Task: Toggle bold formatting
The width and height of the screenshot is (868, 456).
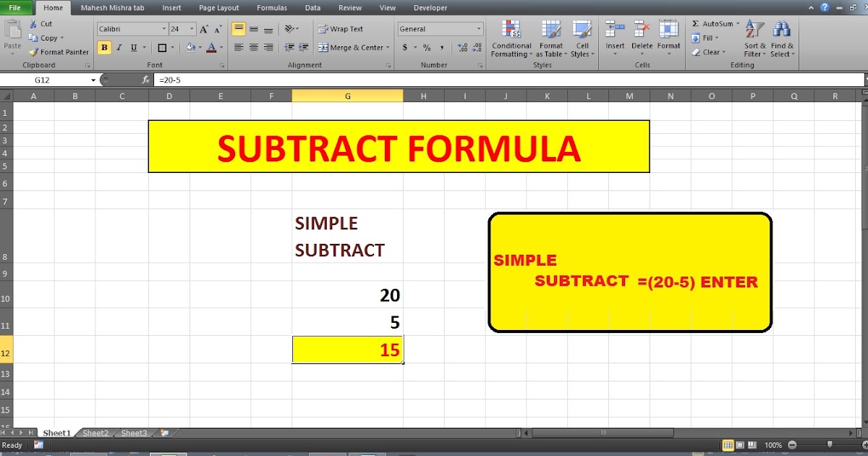Action: tap(104, 46)
